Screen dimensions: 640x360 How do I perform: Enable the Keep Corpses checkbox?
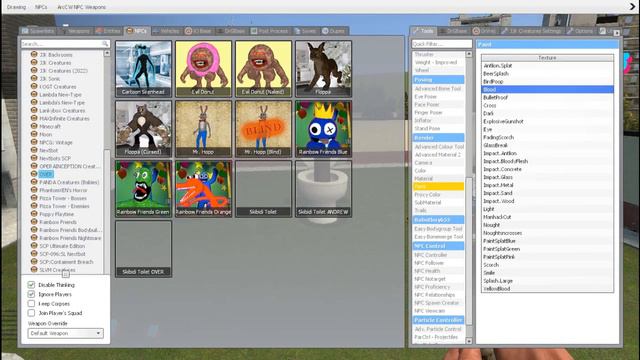(31, 303)
